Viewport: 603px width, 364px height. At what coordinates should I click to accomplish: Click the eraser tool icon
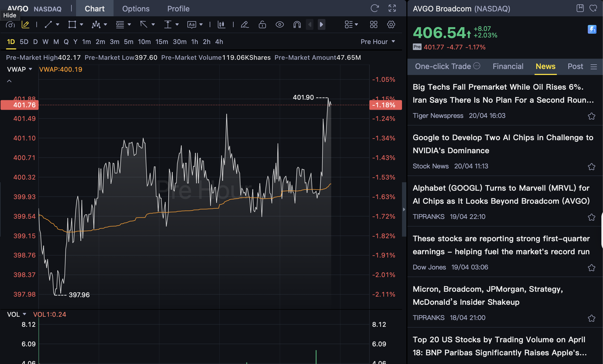coord(245,25)
